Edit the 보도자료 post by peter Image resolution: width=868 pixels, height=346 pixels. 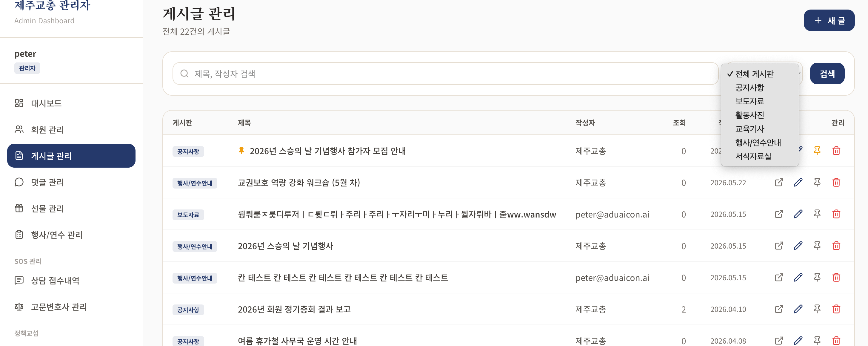[798, 214]
